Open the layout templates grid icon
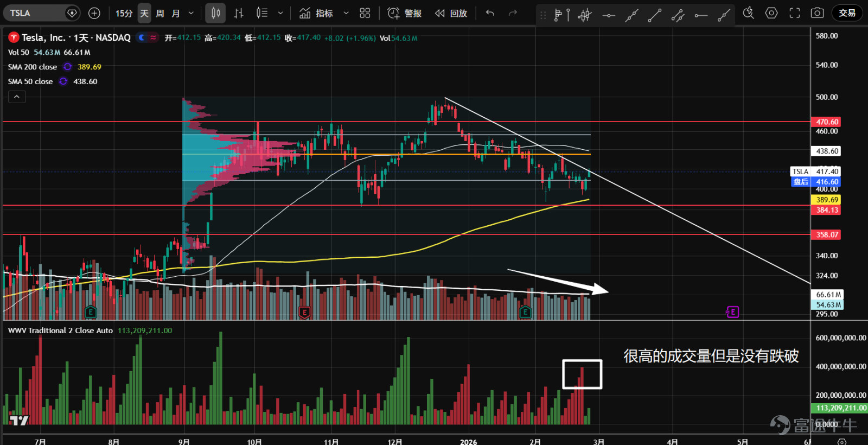This screenshot has height=445, width=868. coord(365,13)
